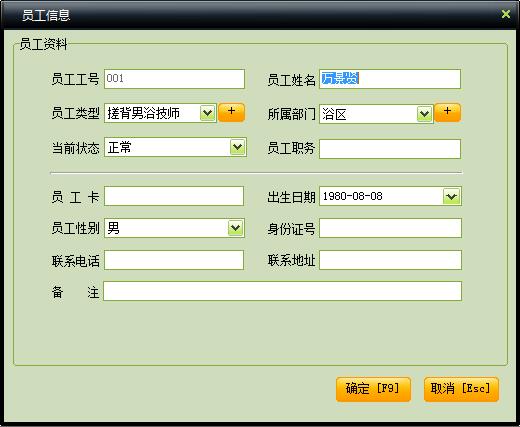Click the 取消 [Esc] button
Screen dimensions: 520x427
(x=461, y=389)
